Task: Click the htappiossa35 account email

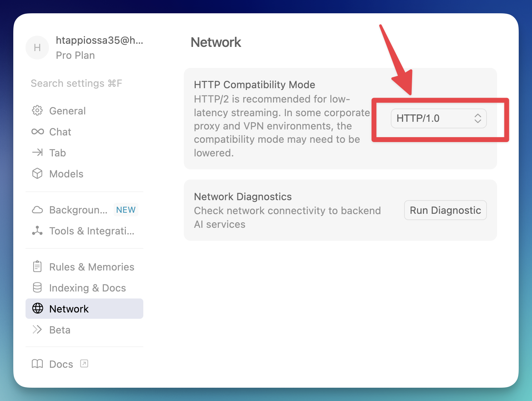Action: [x=100, y=40]
